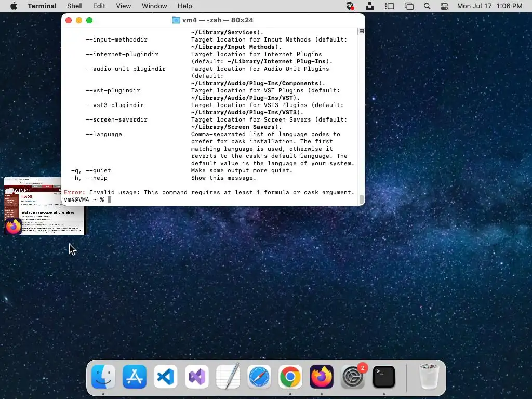Image resolution: width=532 pixels, height=399 pixels.
Task: Click the Terminal scrollback marker icon
Action: (x=362, y=32)
